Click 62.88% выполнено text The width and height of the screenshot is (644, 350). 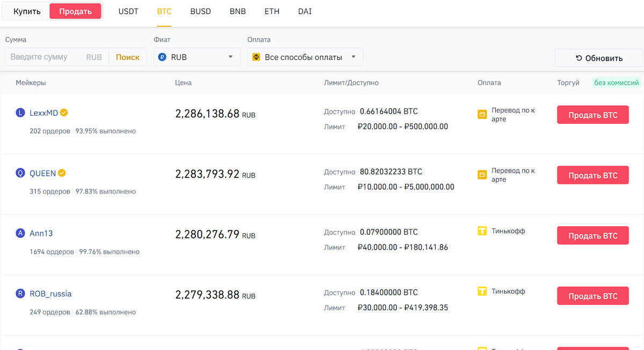[x=106, y=312]
